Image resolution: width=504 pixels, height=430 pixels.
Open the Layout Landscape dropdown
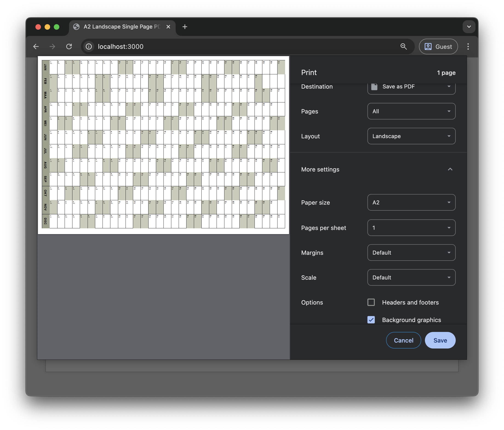(411, 136)
